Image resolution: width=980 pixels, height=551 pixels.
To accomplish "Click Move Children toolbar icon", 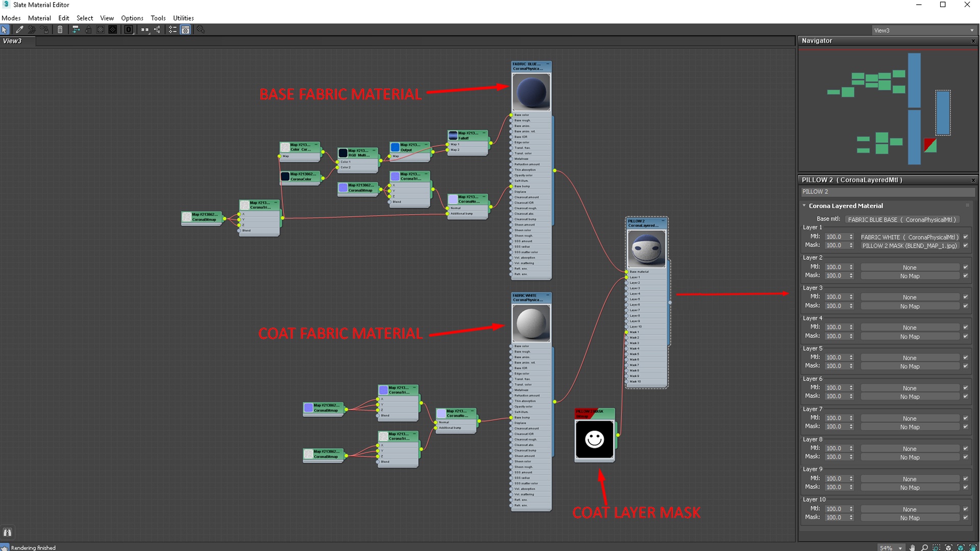I will click(x=76, y=30).
